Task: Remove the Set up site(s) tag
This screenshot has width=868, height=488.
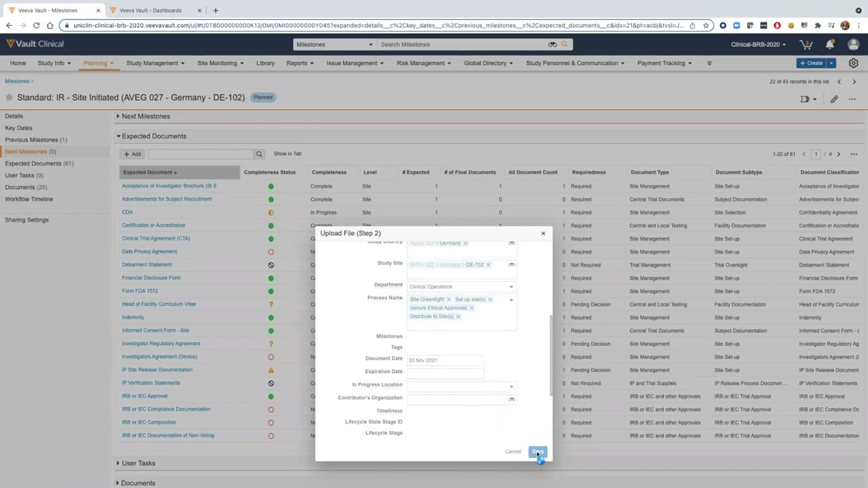Action: pos(490,300)
